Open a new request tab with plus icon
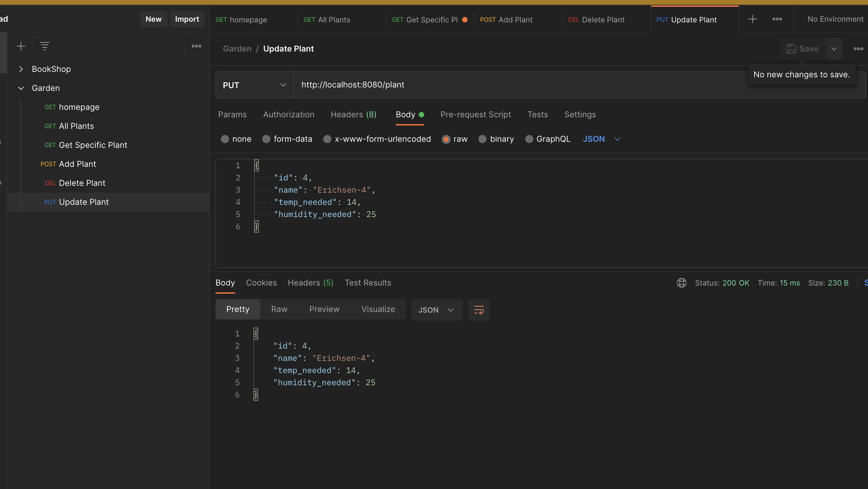The width and height of the screenshot is (868, 489). (752, 19)
